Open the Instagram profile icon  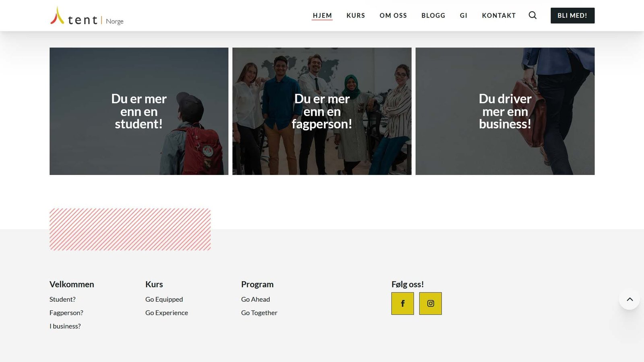pyautogui.click(x=430, y=303)
